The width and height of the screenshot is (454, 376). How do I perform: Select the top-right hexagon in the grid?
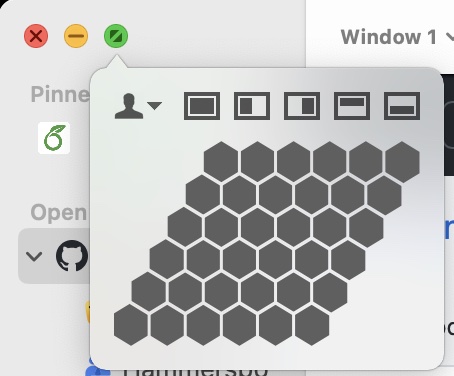point(403,162)
